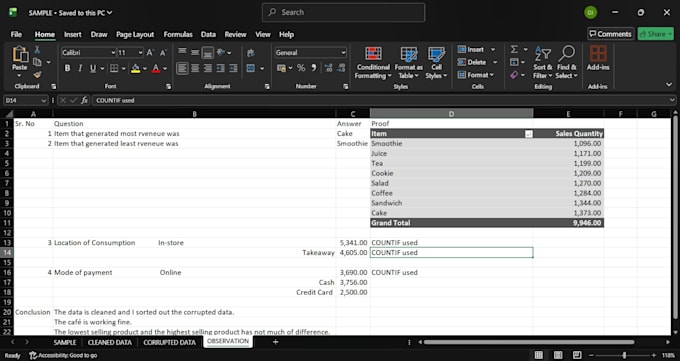Increase font size with the larger A
Image resolution: width=680 pixels, height=361 pixels.
click(x=150, y=53)
